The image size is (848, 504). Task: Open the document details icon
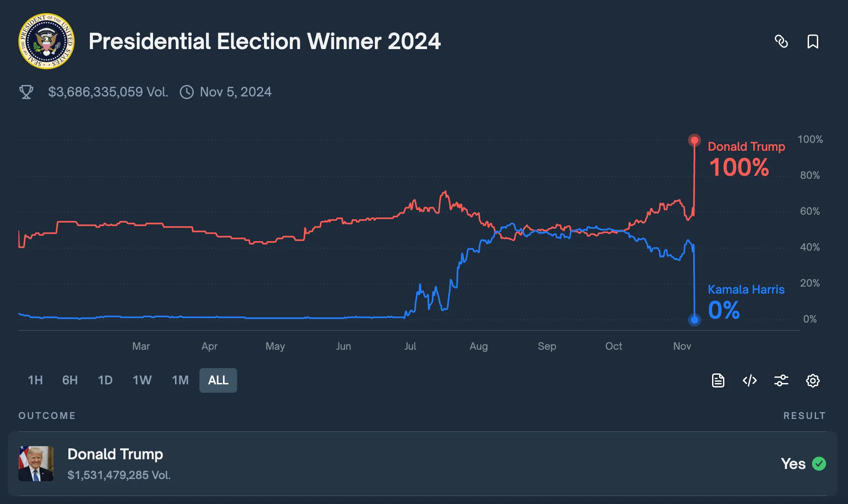coord(718,380)
